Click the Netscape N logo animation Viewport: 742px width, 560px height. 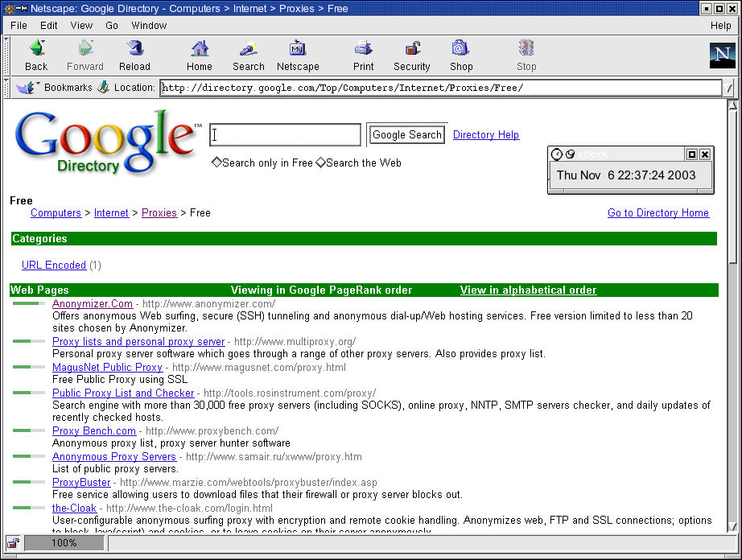click(x=722, y=56)
